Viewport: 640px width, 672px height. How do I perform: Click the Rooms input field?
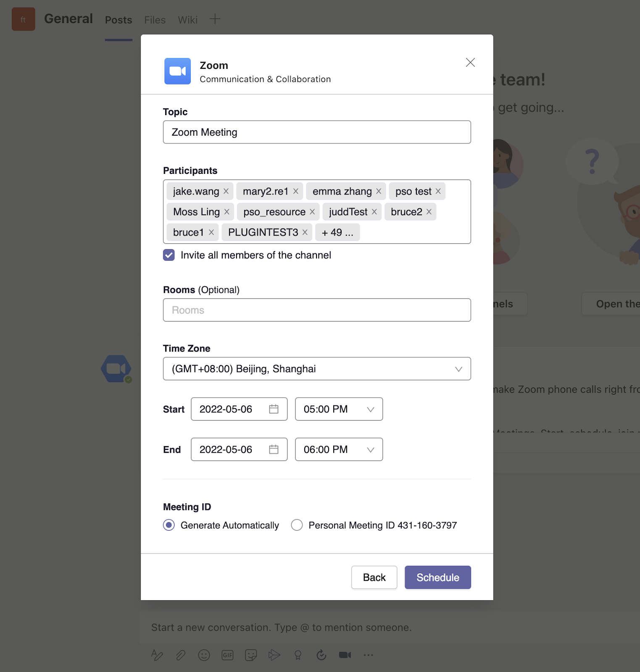click(x=317, y=310)
